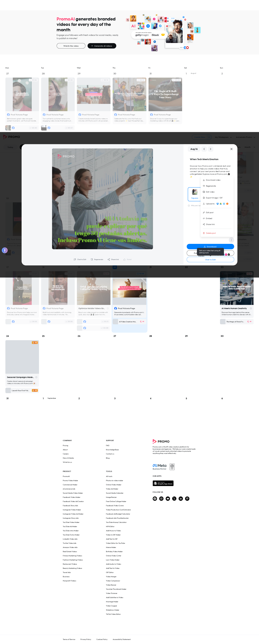Click the Dropbox upload icon
The image size is (259, 644).
pyautogui.click(x=217, y=204)
